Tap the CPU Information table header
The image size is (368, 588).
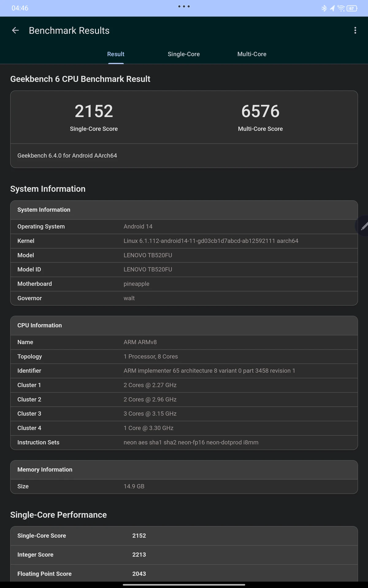point(184,326)
